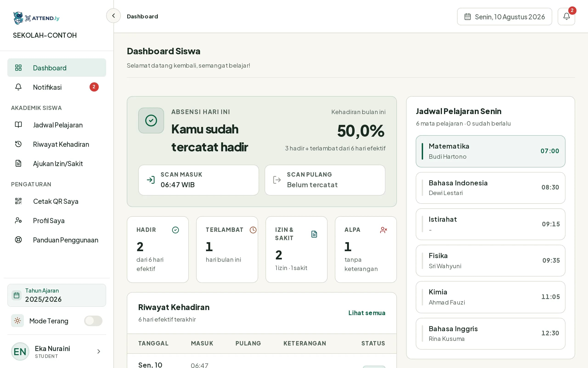This screenshot has height=368, width=588.
Task: Click the Status column header
Action: click(373, 343)
